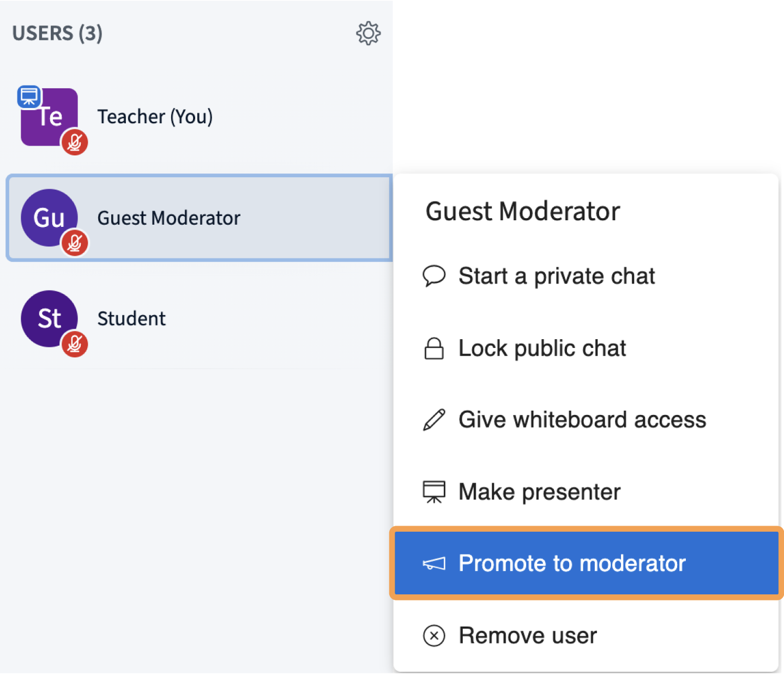Click Student's muted microphone badge

coord(75,344)
